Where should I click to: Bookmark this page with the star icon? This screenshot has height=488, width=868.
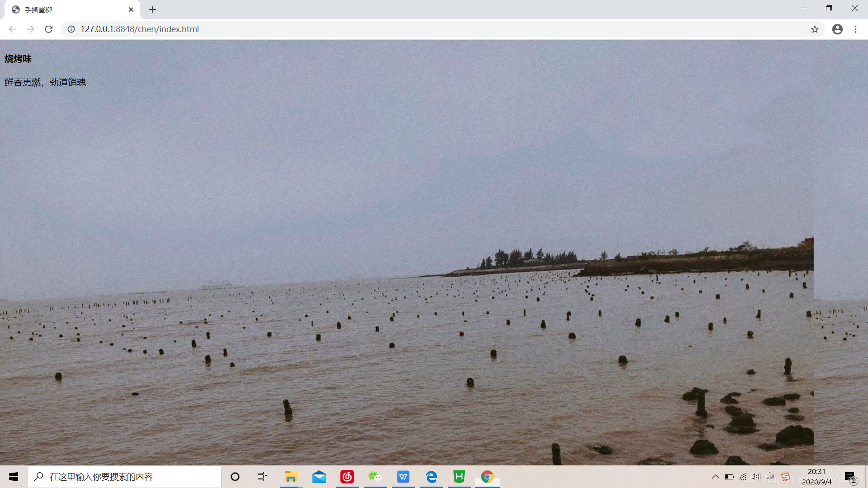(815, 29)
